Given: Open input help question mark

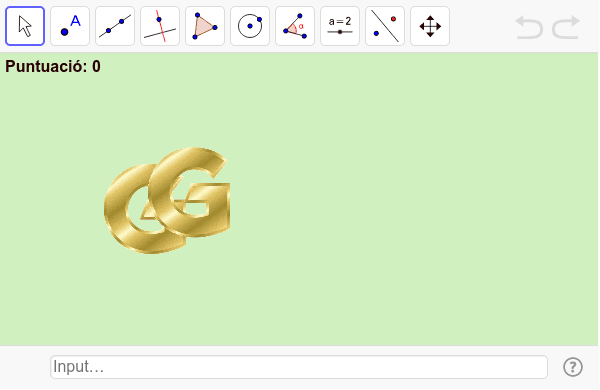Looking at the screenshot, I should click(x=573, y=367).
